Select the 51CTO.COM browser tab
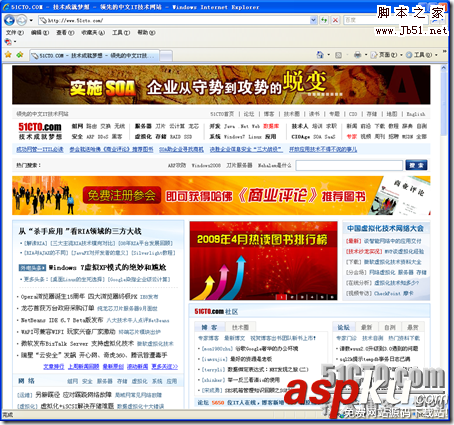 (94, 56)
